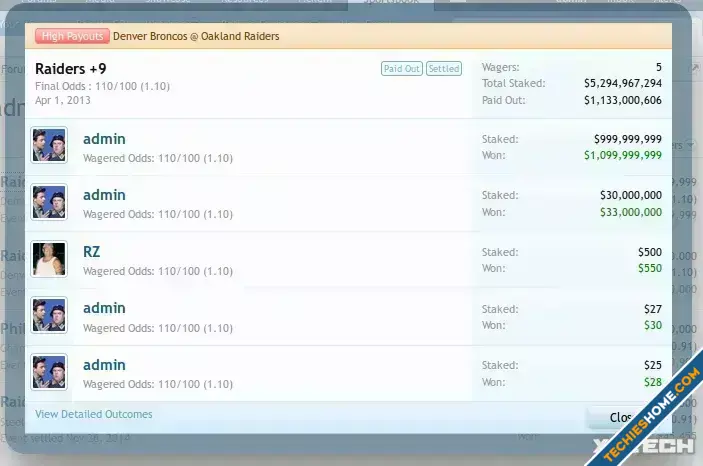
Task: Open admin profile link with $25 staked
Action: pos(104,365)
